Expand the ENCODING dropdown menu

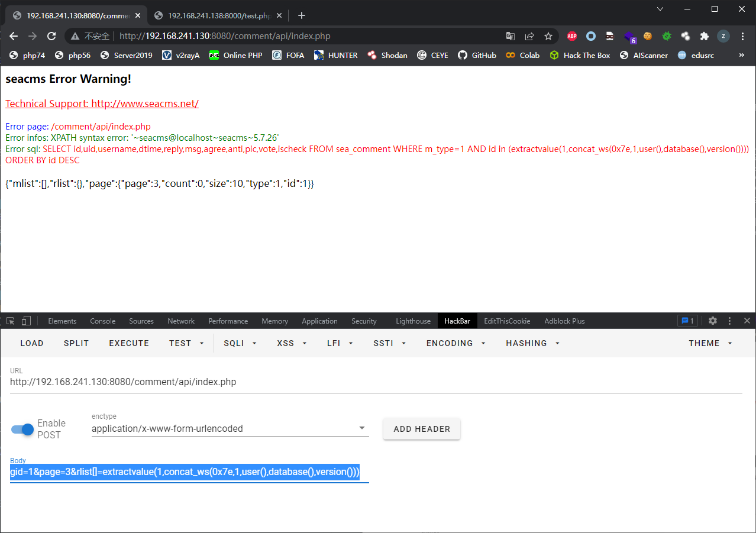456,343
